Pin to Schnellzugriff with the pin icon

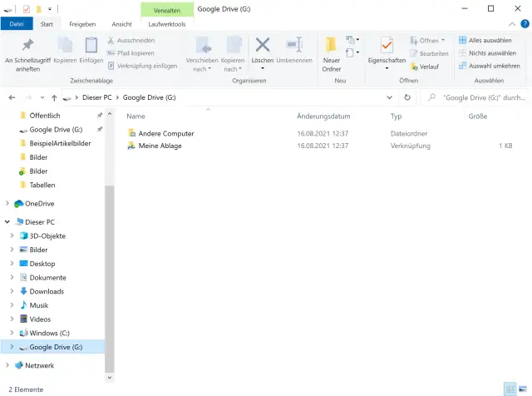coord(27,54)
